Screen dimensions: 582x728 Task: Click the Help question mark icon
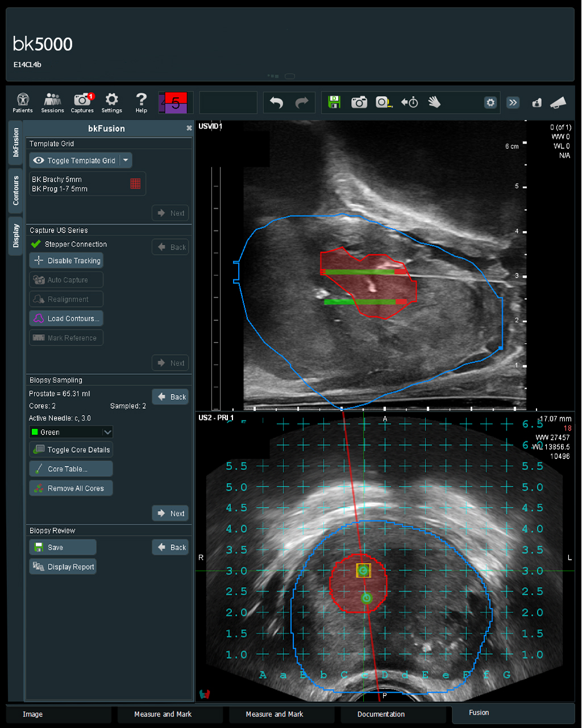coord(142,103)
